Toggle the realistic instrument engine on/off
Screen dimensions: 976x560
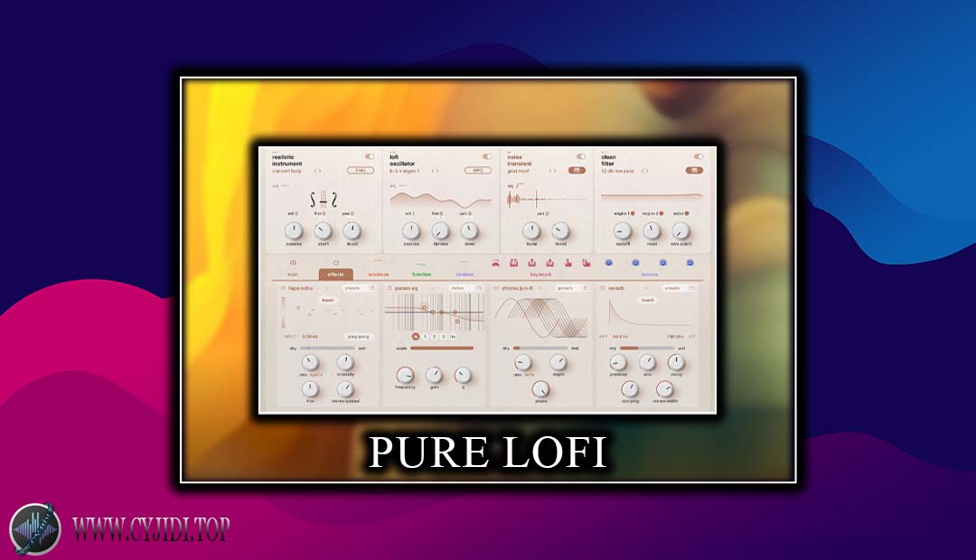tap(370, 156)
